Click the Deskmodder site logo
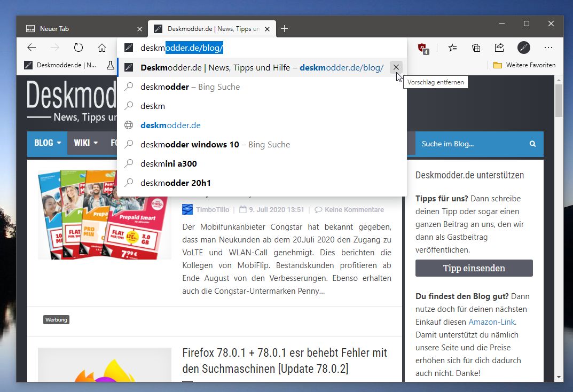 tap(72, 100)
